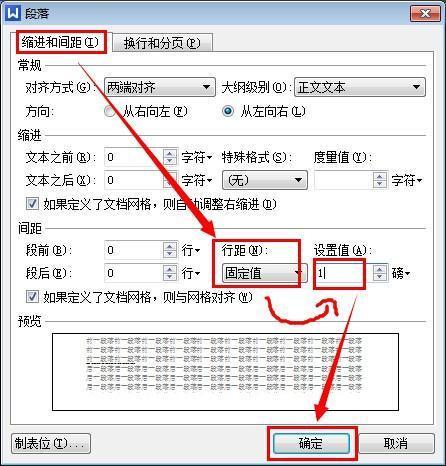This screenshot has height=466, width=446.
Task: Decrease the 段后 spacing with down arrow
Action: [x=170, y=277]
